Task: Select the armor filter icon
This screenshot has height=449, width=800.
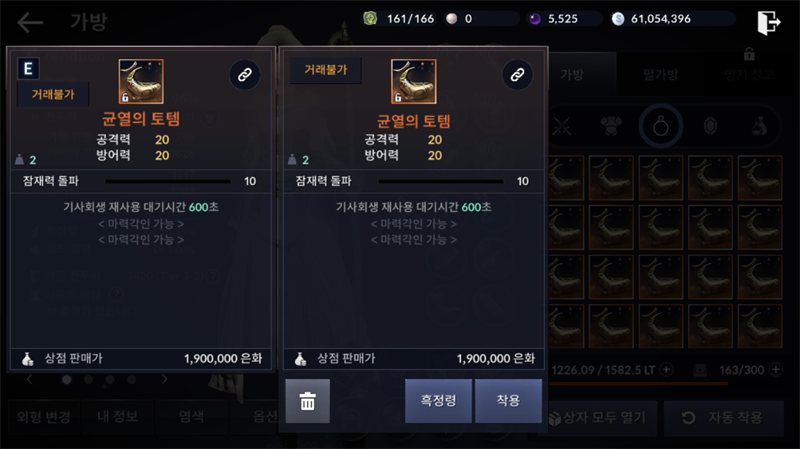Action: (x=611, y=126)
